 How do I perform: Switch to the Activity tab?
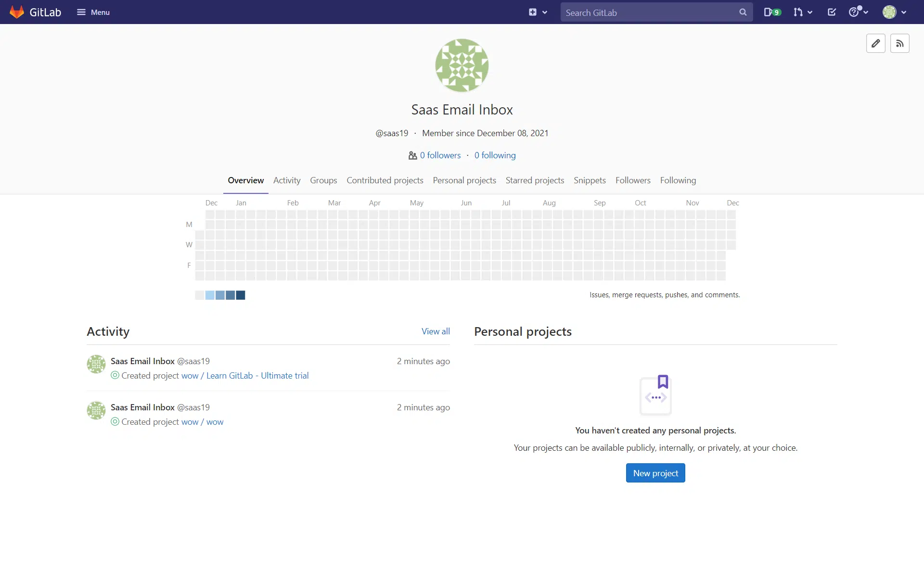(287, 180)
